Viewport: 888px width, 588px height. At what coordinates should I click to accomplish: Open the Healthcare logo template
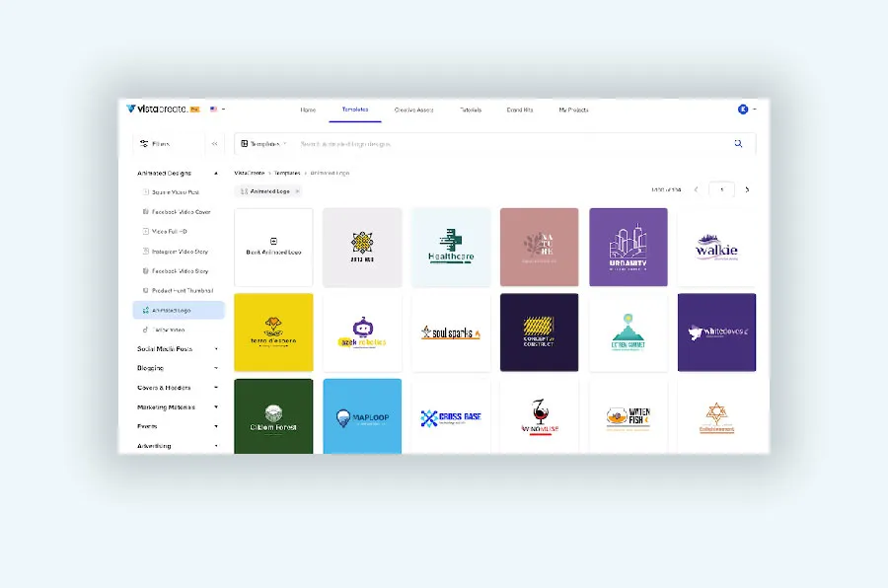(451, 247)
